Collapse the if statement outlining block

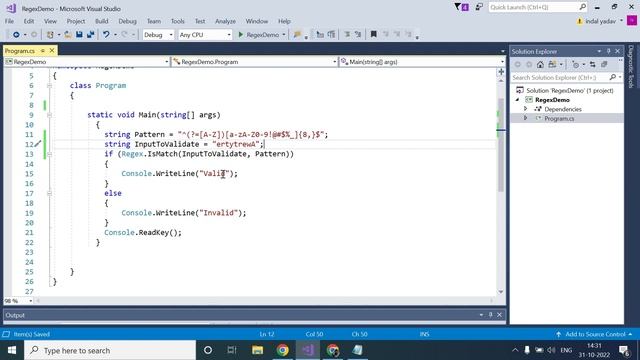[x=49, y=154]
